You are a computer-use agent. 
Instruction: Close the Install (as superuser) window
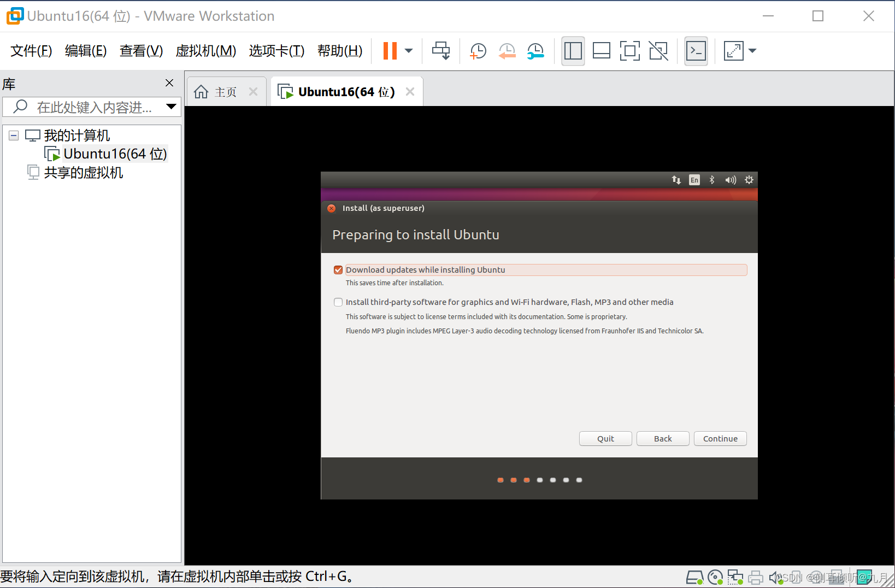coord(331,208)
